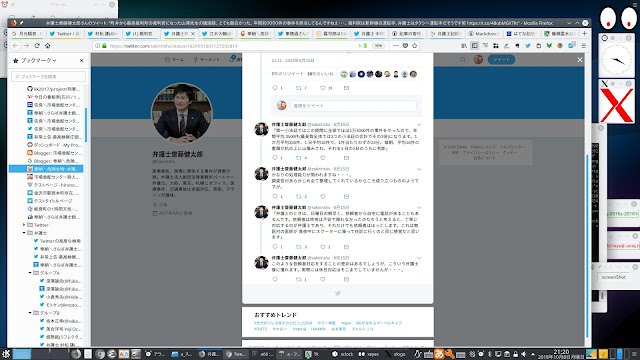
Task: Collapse the Twitter bookmark folder
Action: point(24,225)
